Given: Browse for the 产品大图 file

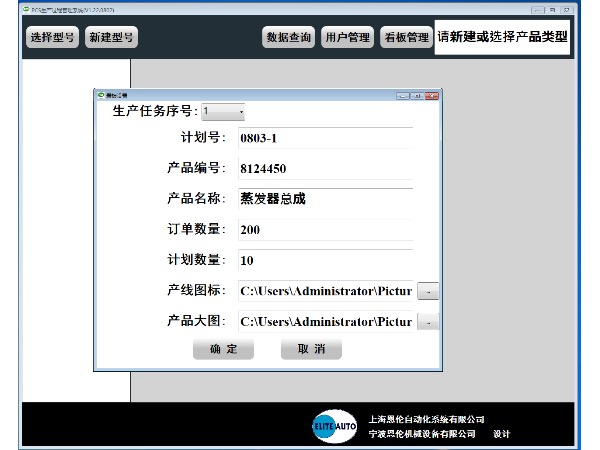Looking at the screenshot, I should click(428, 322).
